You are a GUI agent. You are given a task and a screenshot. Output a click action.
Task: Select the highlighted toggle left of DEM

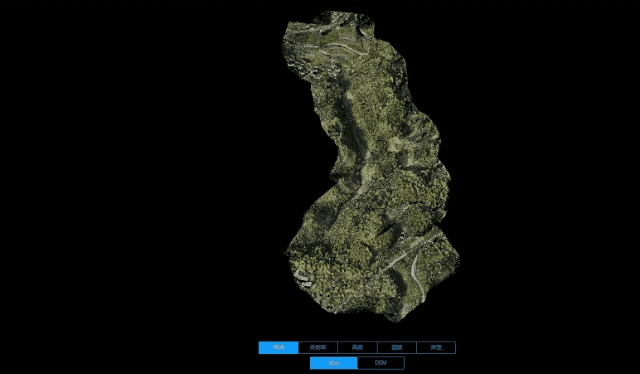coord(333,363)
